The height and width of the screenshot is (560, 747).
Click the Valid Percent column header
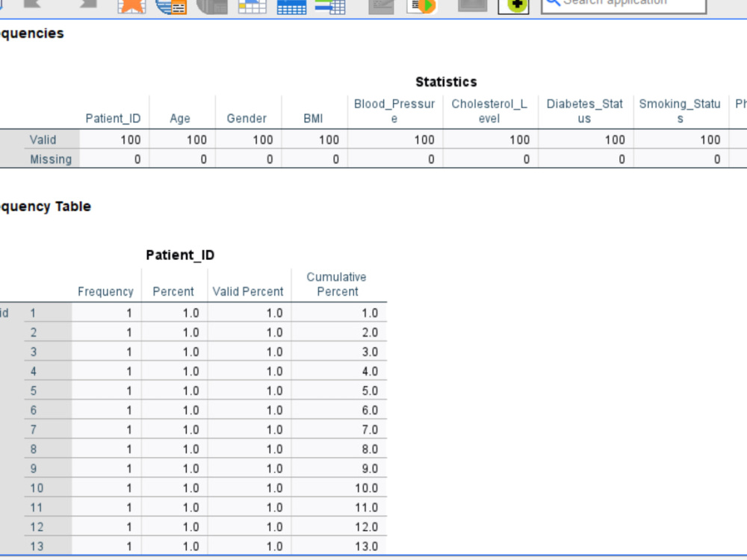click(248, 292)
